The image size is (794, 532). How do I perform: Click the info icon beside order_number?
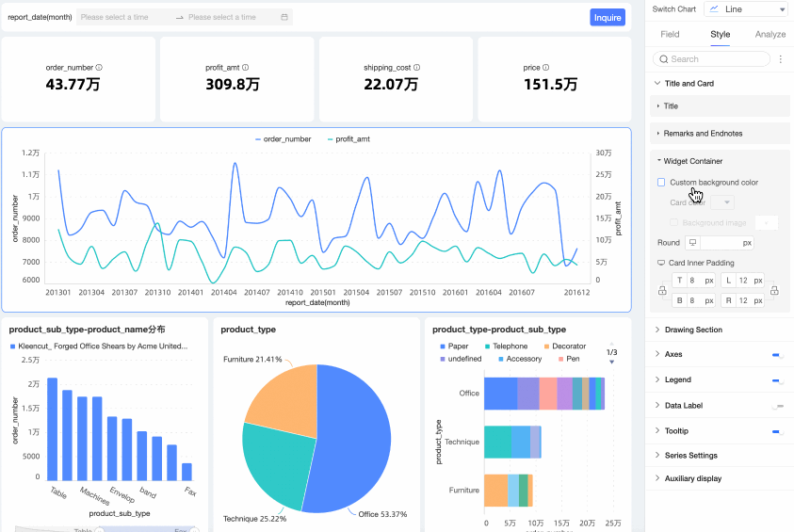99,67
